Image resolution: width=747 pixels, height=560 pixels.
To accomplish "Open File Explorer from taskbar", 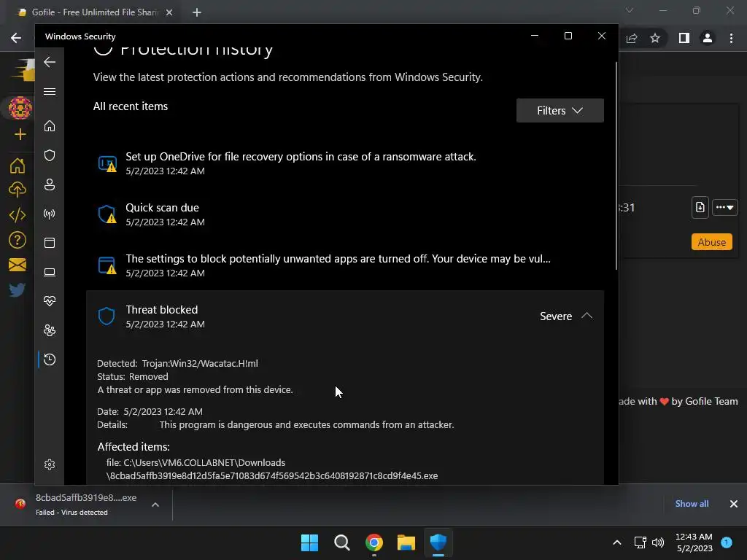I will [x=406, y=542].
